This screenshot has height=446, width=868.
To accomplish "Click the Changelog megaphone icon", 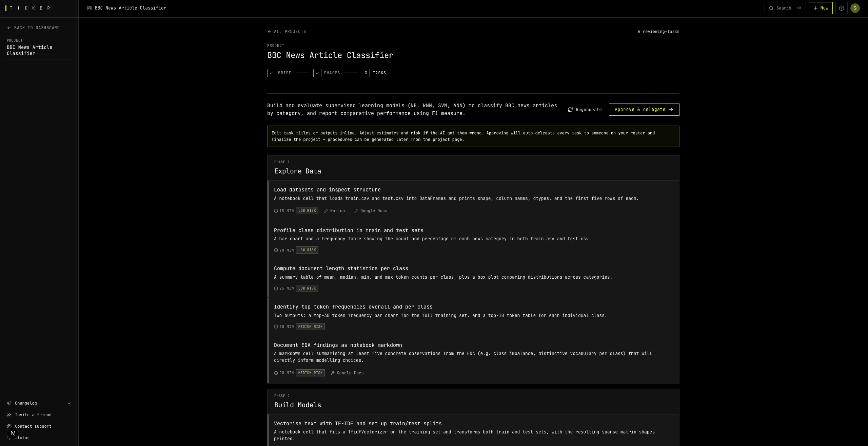I will coord(9,403).
